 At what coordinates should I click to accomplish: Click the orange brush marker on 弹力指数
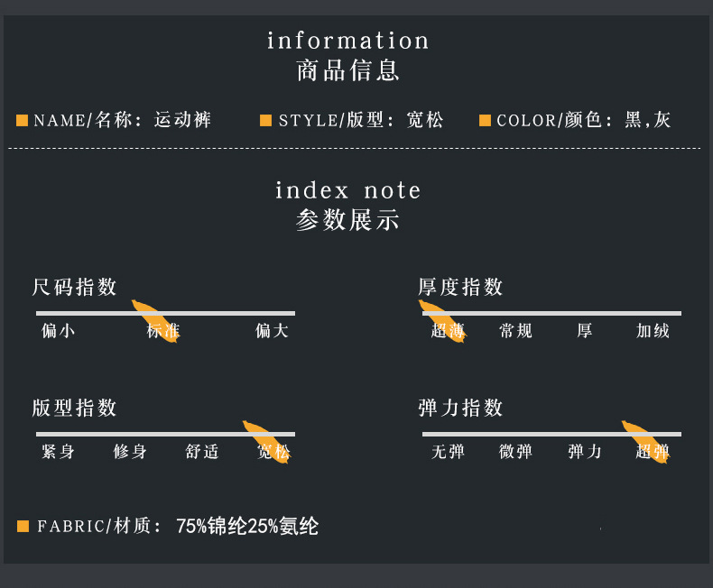[x=646, y=441]
